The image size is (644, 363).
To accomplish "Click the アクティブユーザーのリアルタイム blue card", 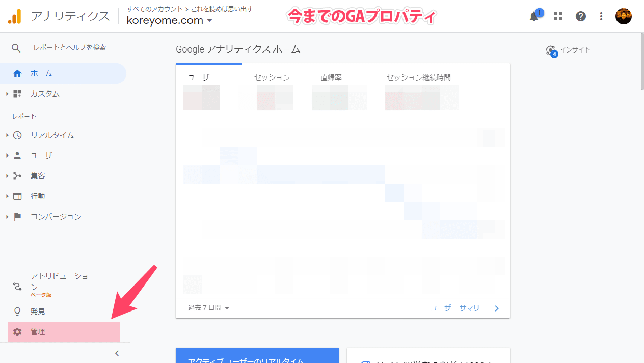I will pos(257,355).
